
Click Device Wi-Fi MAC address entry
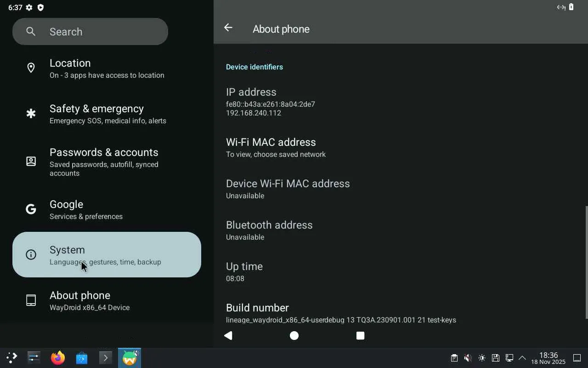pos(400,189)
